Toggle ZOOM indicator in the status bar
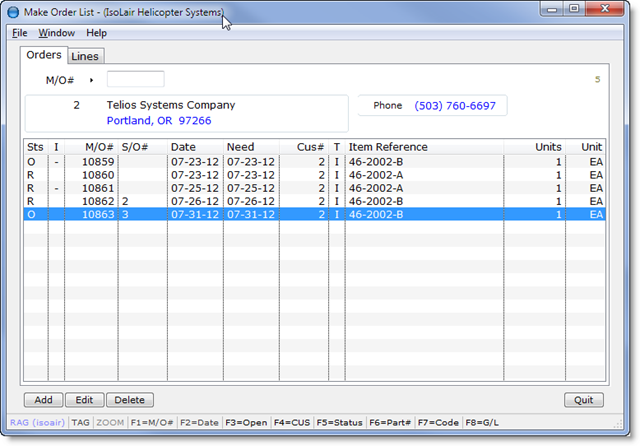This screenshot has height=446, width=640. [x=110, y=423]
